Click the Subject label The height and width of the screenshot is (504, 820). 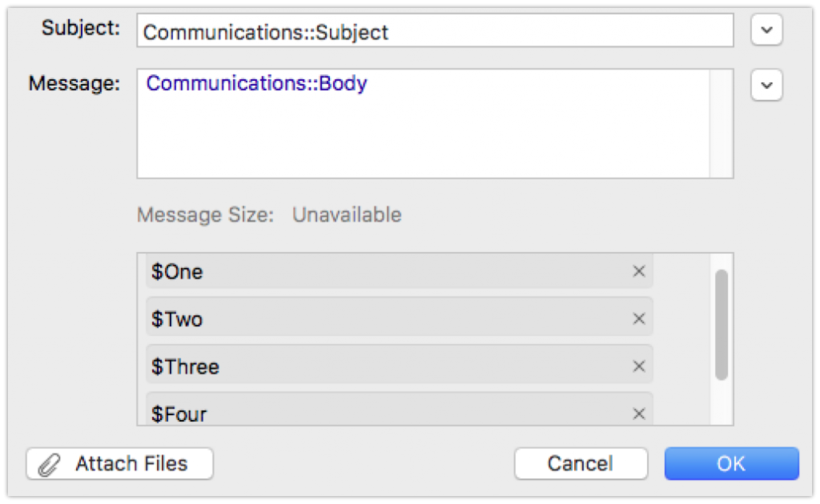tap(81, 29)
